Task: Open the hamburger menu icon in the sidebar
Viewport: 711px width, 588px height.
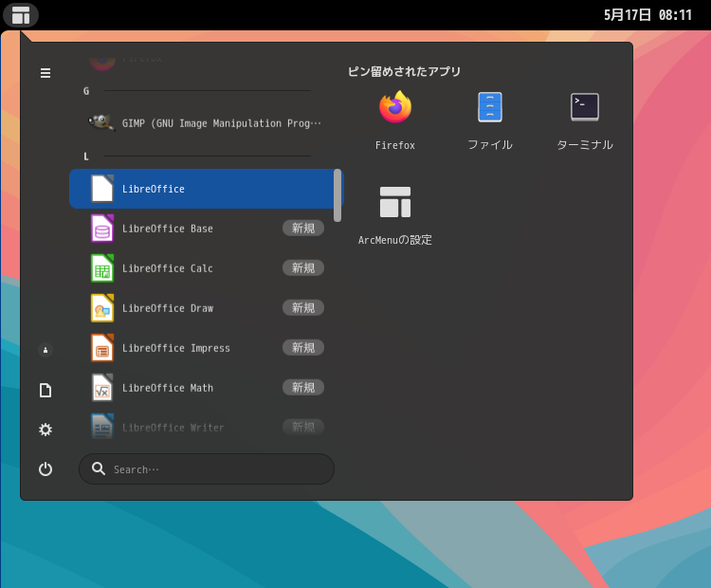Action: (46, 73)
